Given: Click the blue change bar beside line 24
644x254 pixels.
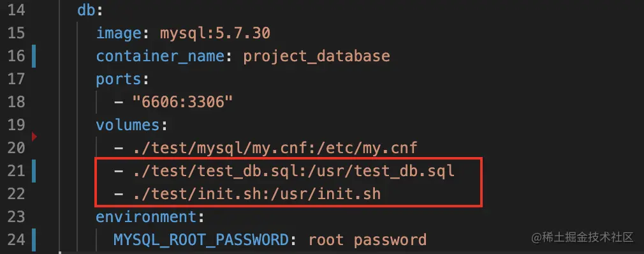Looking at the screenshot, I should [34, 239].
